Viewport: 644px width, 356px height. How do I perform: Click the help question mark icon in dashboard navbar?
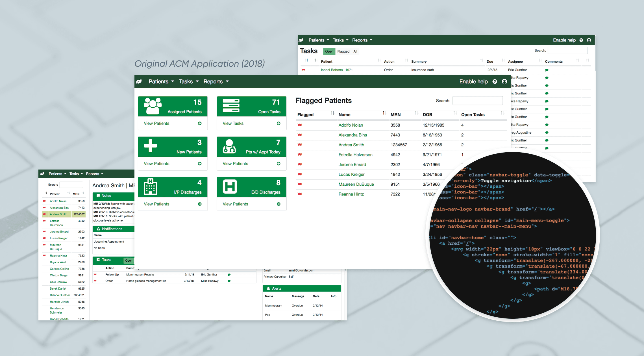(495, 82)
